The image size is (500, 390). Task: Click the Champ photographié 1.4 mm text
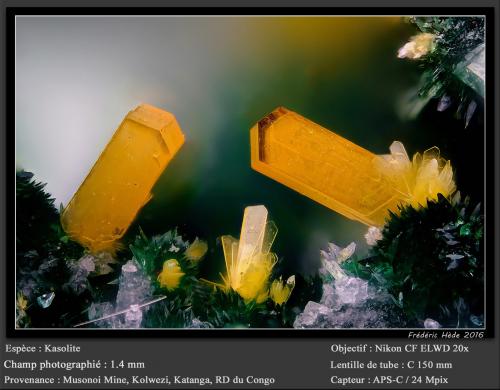[x=74, y=364]
